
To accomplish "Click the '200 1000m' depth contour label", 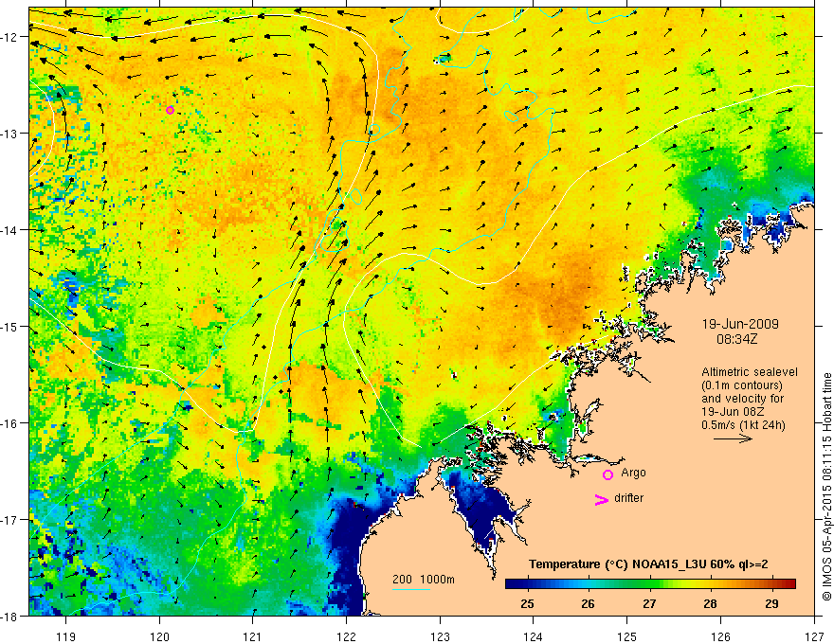I will [424, 580].
